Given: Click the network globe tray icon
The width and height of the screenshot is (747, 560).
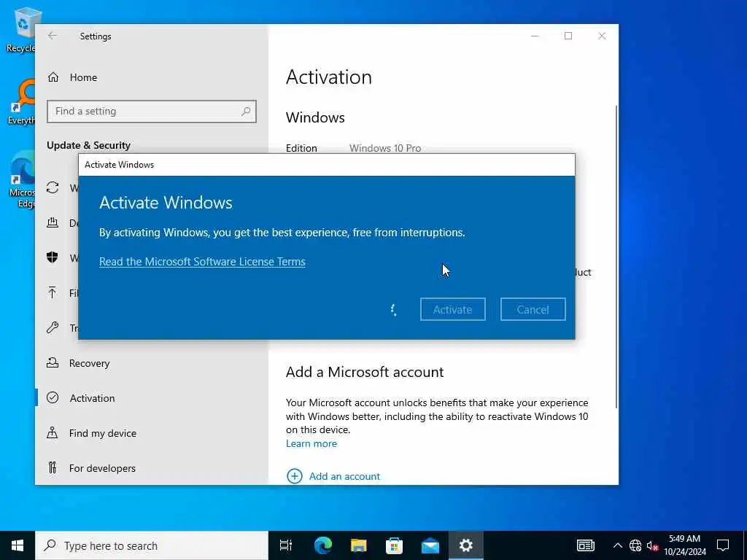Looking at the screenshot, I should pyautogui.click(x=635, y=545).
